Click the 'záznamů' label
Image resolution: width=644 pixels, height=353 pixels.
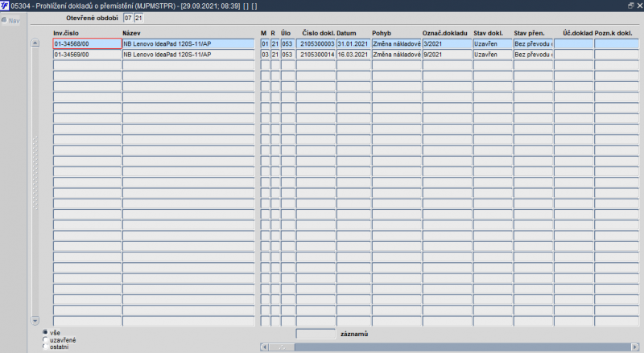pos(354,334)
